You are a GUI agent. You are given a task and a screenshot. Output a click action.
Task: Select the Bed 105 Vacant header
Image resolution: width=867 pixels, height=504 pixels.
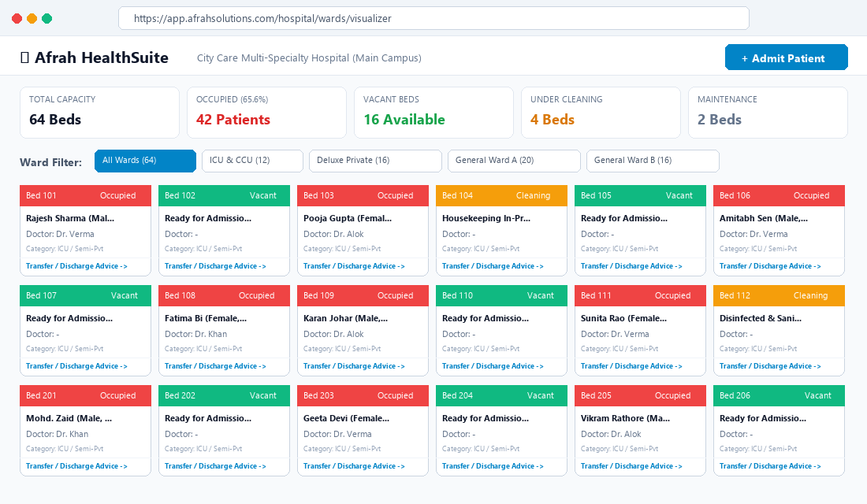click(640, 195)
